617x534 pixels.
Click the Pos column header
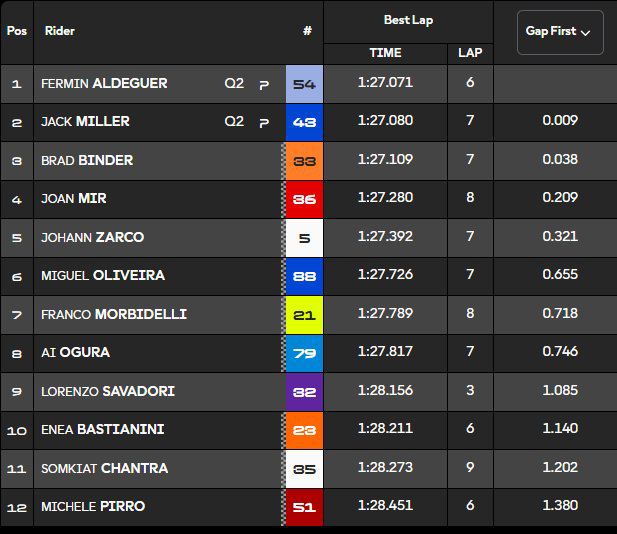click(x=17, y=31)
